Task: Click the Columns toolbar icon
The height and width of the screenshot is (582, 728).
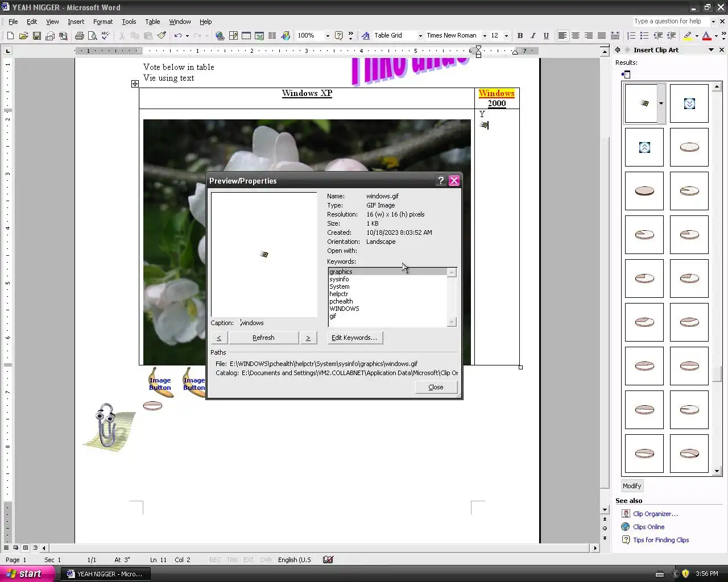Action: (272, 36)
